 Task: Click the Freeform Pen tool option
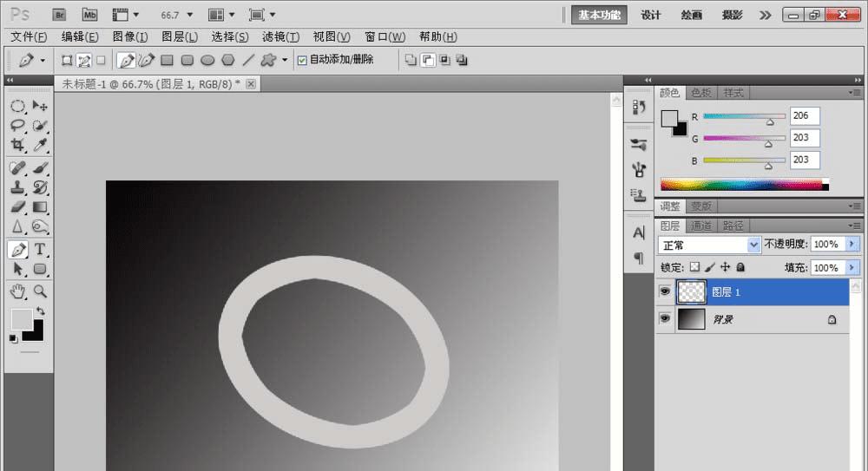(147, 60)
